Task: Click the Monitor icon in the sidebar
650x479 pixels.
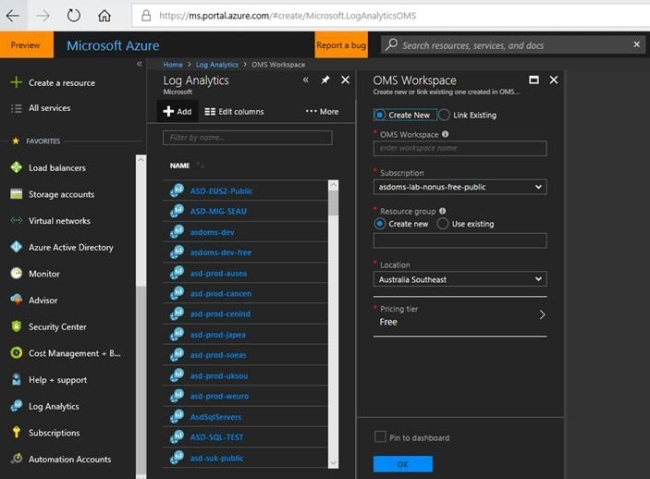Action: click(16, 273)
